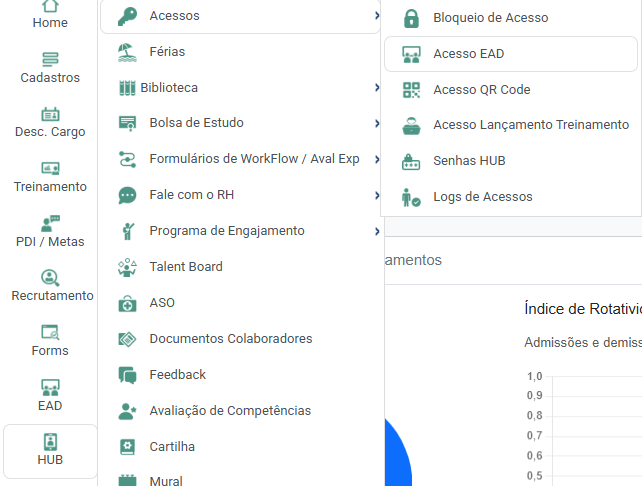This screenshot has height=486, width=642.
Task: Select Avaliação de Competências item
Action: (229, 411)
